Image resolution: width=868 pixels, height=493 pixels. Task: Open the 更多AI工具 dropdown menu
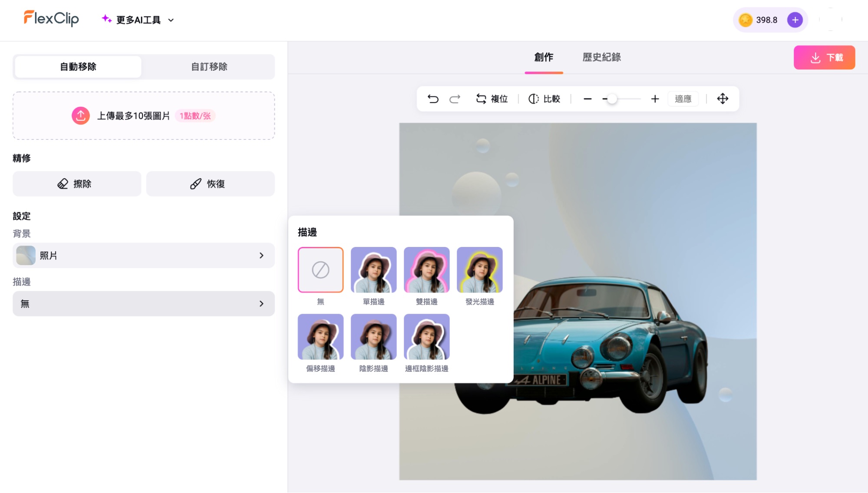(x=138, y=20)
